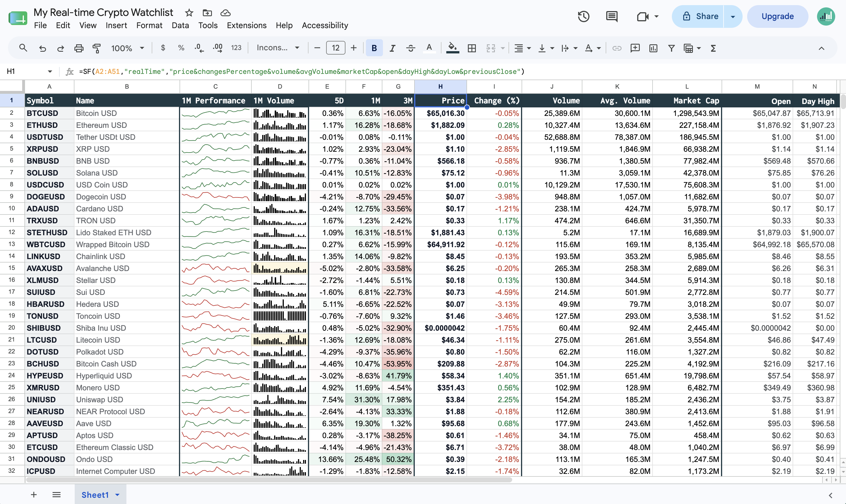The image size is (846, 504).
Task: Increase font size with plus
Action: [x=353, y=48]
